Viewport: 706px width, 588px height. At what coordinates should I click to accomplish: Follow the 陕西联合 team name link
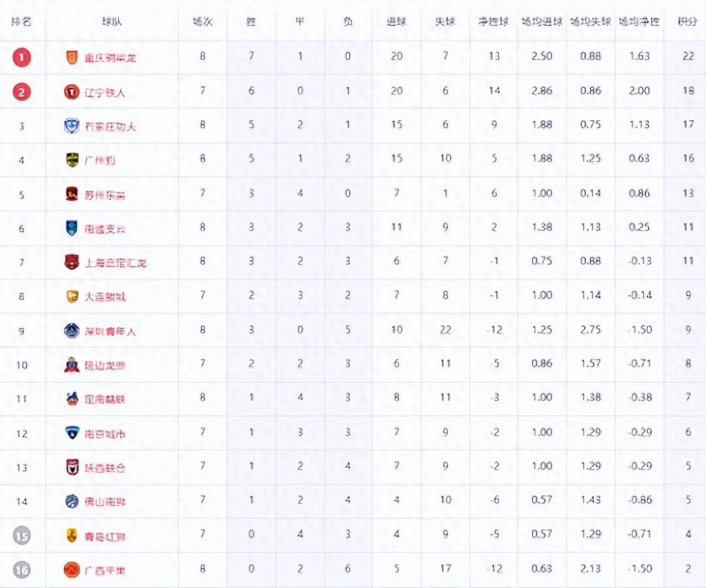click(x=105, y=467)
